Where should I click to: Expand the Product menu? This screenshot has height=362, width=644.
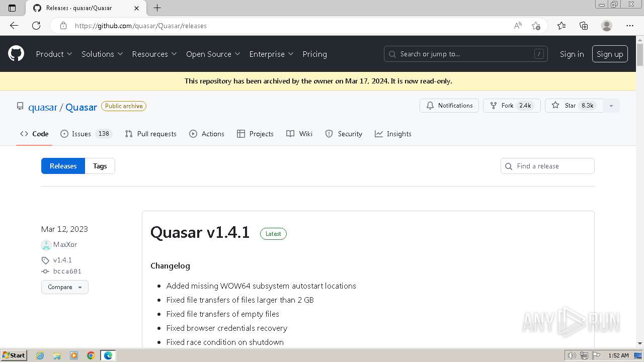pyautogui.click(x=54, y=54)
